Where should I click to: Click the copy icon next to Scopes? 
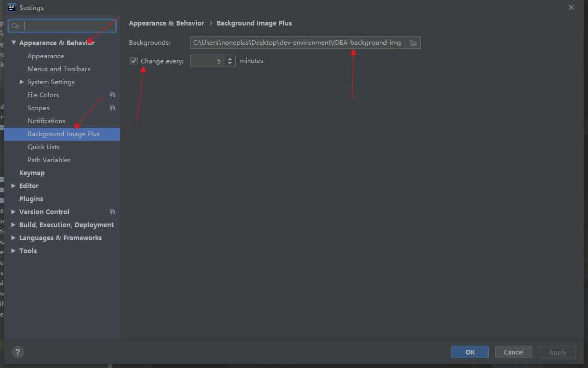[x=112, y=108]
